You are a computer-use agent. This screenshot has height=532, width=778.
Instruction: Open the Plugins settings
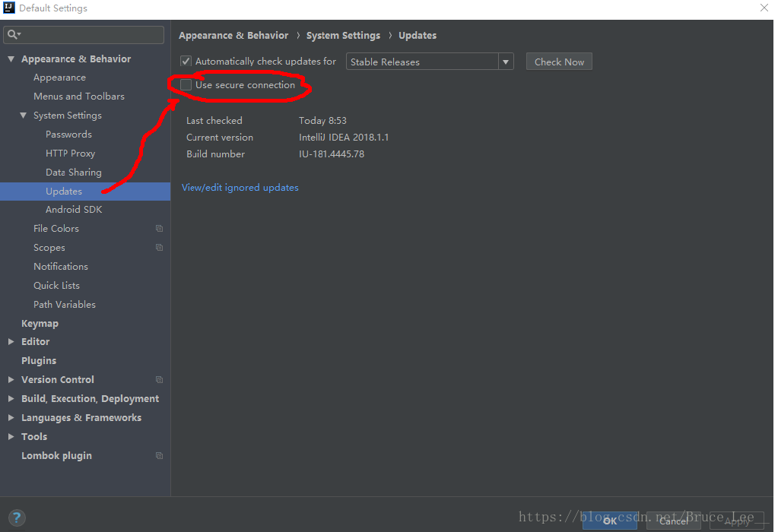tap(39, 360)
